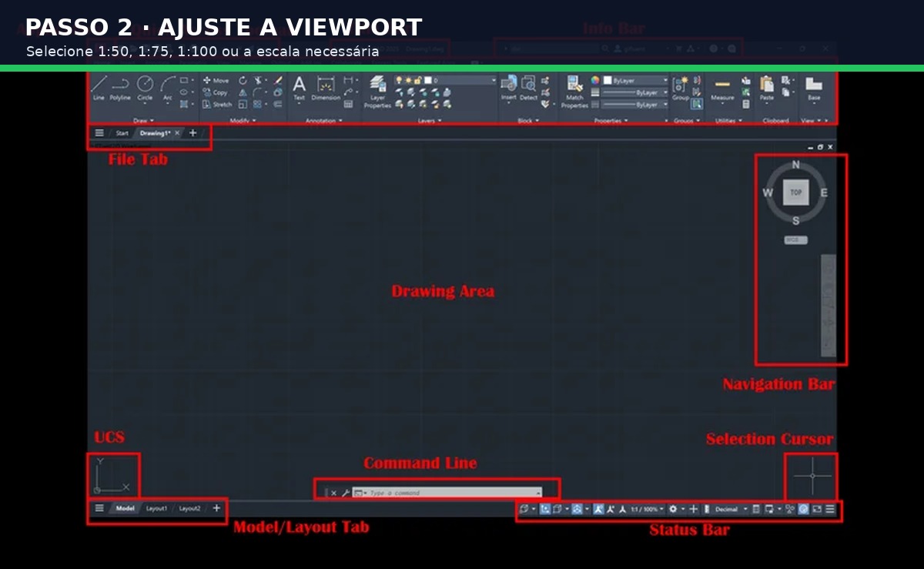This screenshot has width=924, height=569.
Task: Select the Polyline tool
Action: click(120, 88)
